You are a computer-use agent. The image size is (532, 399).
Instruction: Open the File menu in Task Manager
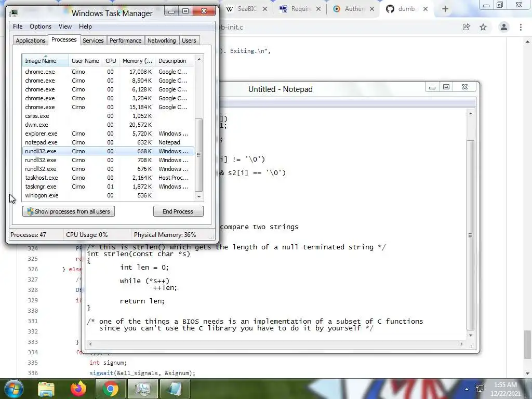[18, 26]
